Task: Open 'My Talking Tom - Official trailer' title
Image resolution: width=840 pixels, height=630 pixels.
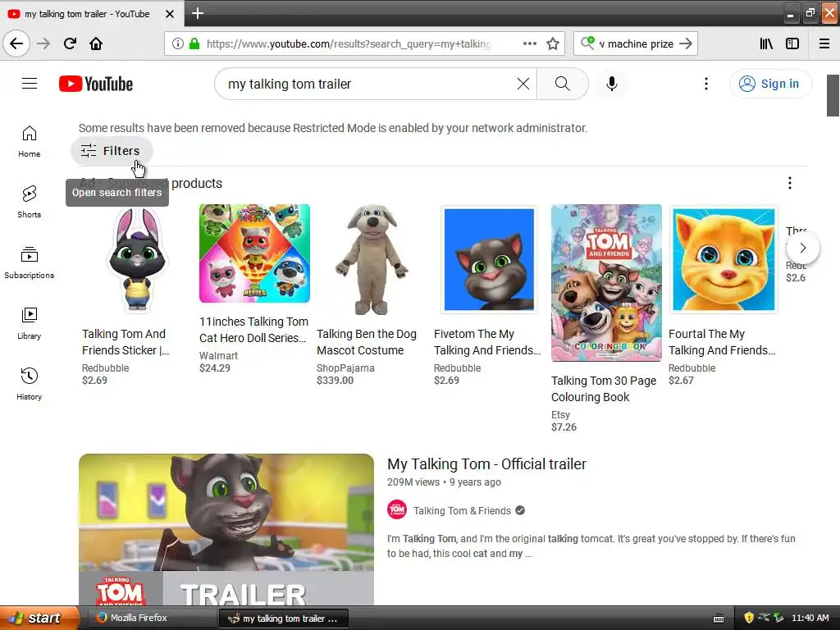Action: 486,464
